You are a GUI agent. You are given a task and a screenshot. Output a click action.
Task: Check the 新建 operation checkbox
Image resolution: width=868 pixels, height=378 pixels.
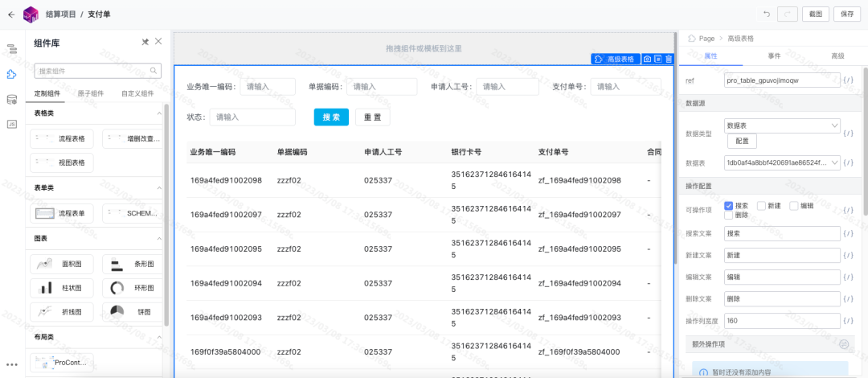761,206
